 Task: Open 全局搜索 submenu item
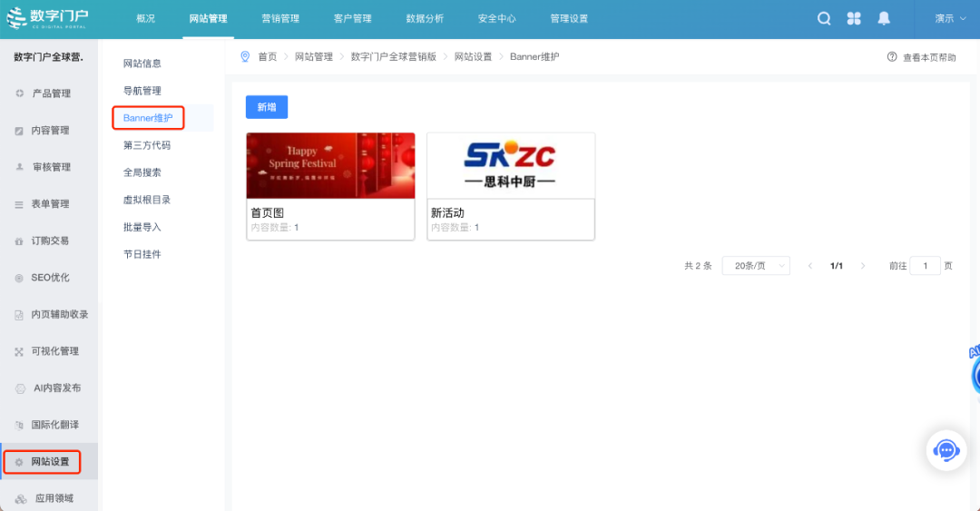pyautogui.click(x=142, y=172)
